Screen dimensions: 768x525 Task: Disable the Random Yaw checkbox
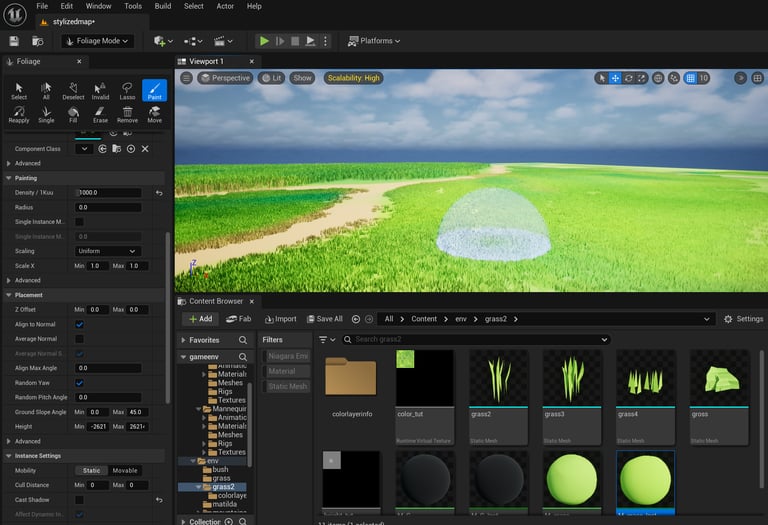click(80, 382)
